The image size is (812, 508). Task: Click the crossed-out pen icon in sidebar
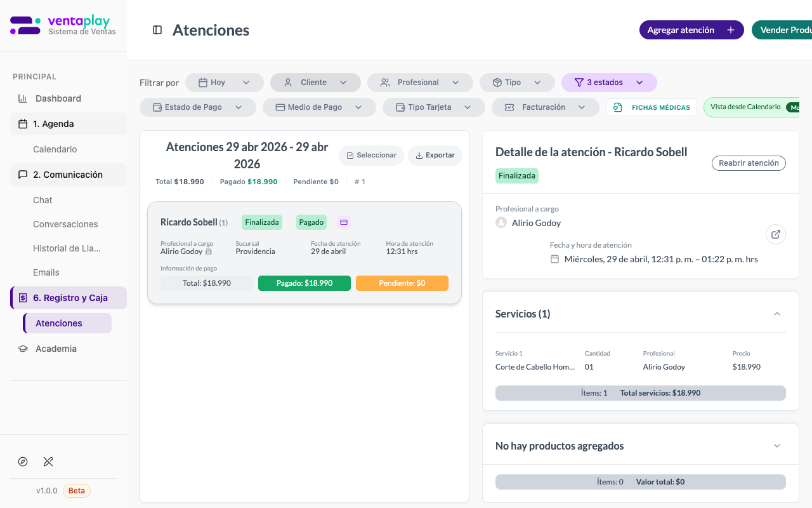(48, 462)
